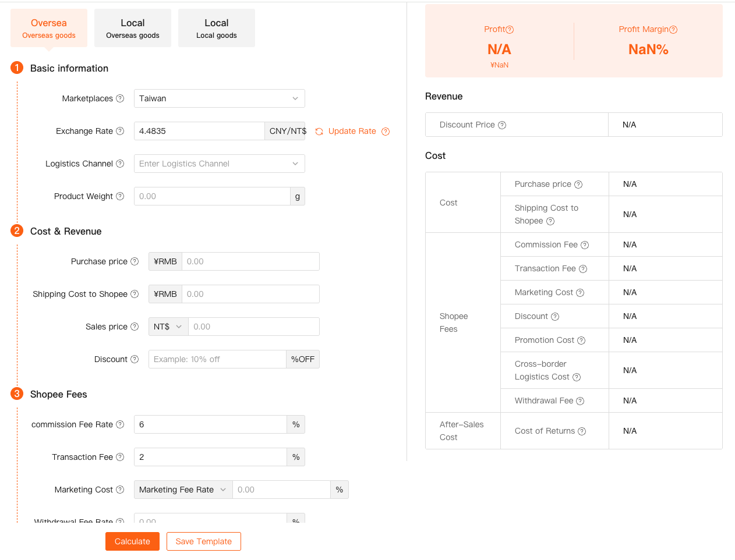Click the help icon beside Cost of Returns
Screen dimensions: 735x560
(582, 431)
